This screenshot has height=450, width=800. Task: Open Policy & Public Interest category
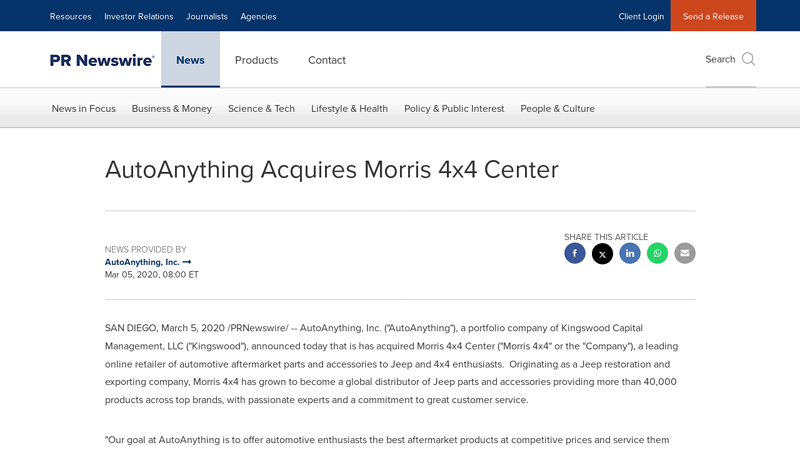(x=454, y=109)
